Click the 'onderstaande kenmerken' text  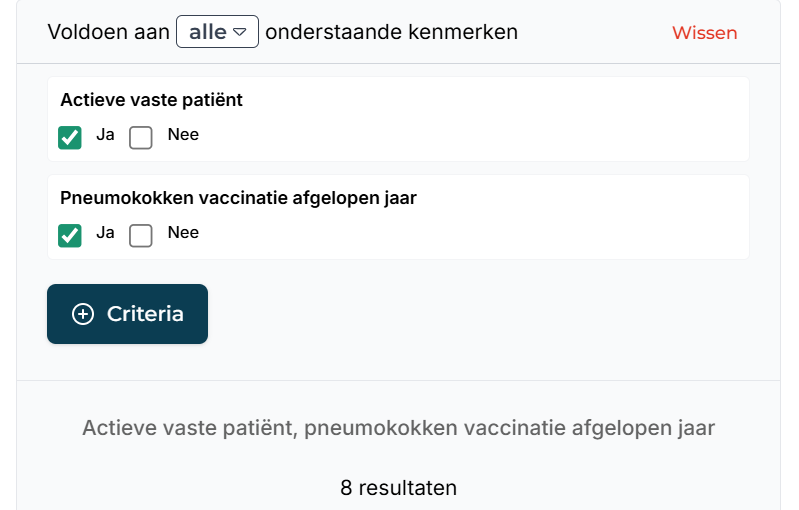tap(391, 32)
